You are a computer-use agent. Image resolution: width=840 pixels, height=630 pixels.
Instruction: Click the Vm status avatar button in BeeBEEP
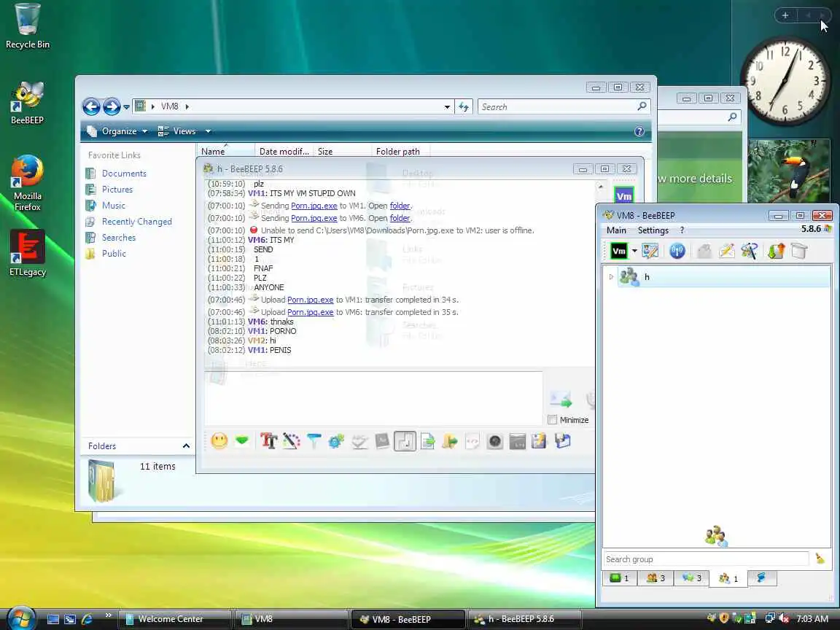(x=619, y=251)
